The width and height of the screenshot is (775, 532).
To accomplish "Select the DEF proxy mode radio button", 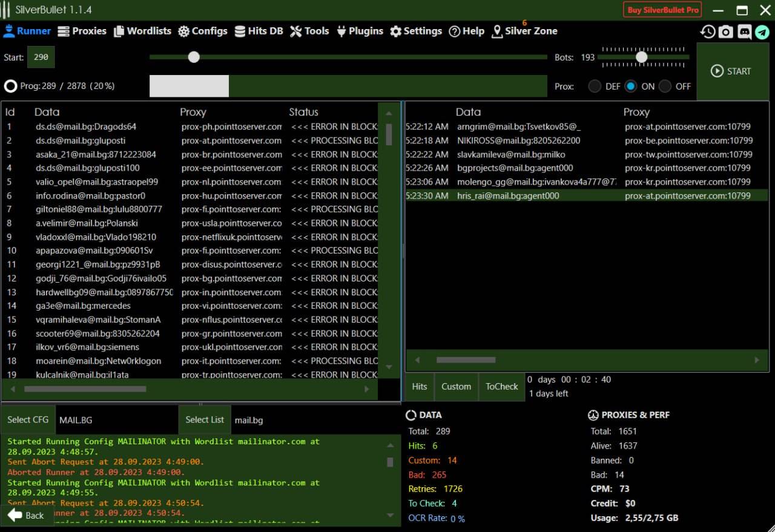I will 595,87.
